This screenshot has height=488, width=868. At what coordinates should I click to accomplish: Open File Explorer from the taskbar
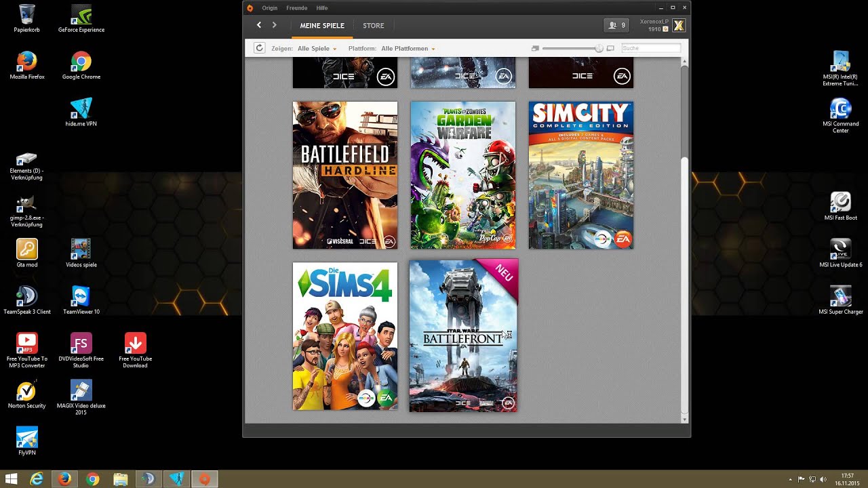(x=121, y=479)
